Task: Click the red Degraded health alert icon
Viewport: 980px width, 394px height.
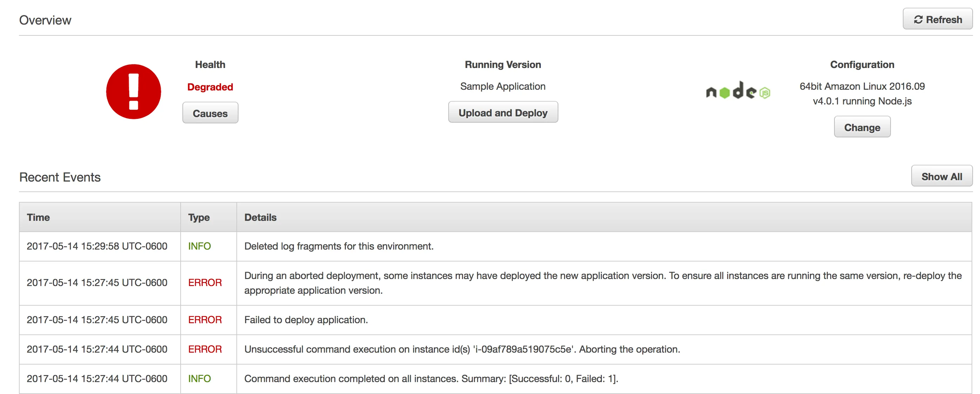Action: point(134,91)
